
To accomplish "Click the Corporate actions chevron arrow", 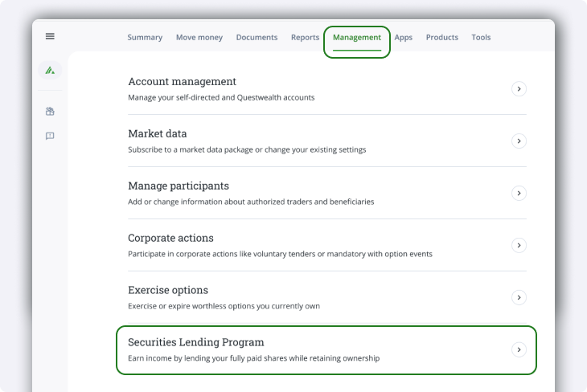I will coord(519,245).
